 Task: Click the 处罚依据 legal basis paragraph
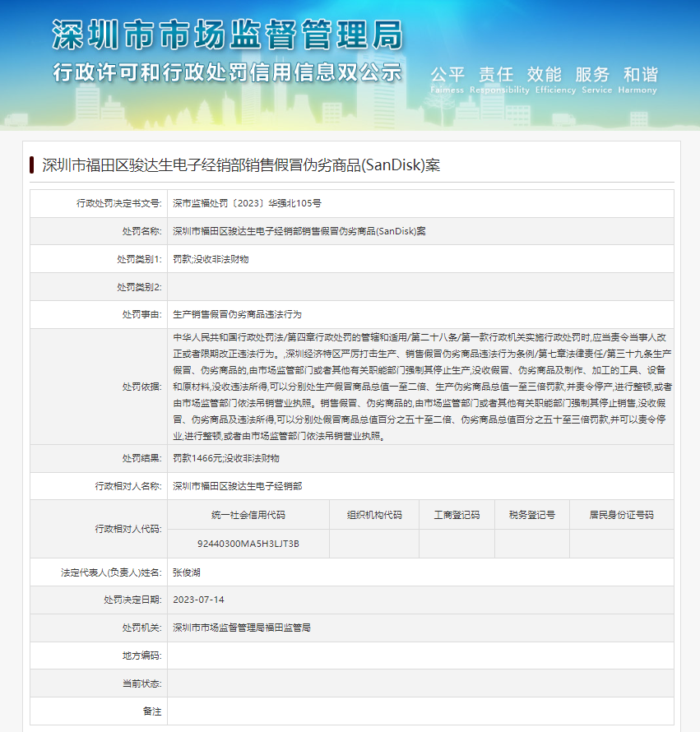coord(422,387)
